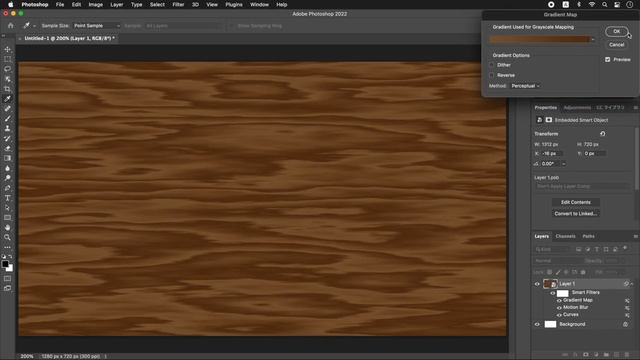This screenshot has width=640, height=360.
Task: Select the Horizontal Type tool
Action: pos(7,198)
